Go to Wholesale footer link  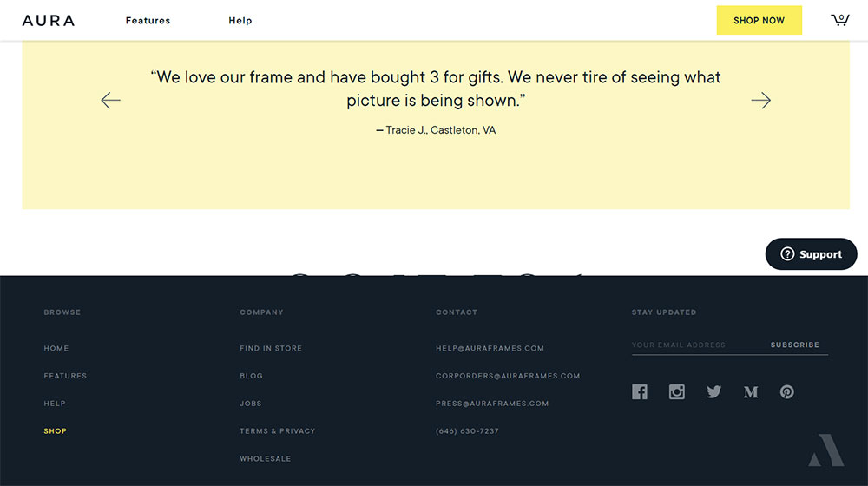(x=265, y=459)
